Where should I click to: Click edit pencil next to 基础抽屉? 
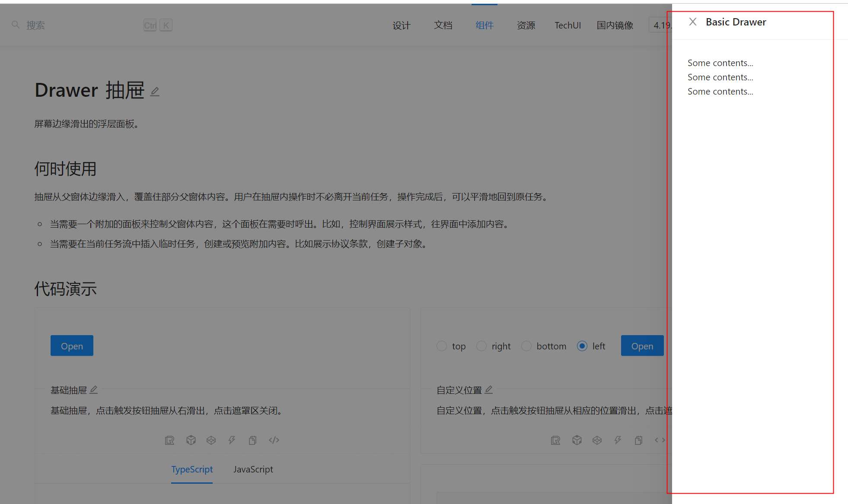point(94,390)
